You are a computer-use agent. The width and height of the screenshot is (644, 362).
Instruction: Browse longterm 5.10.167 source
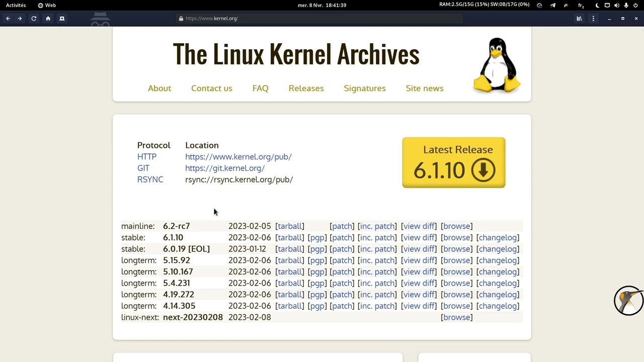pyautogui.click(x=457, y=272)
